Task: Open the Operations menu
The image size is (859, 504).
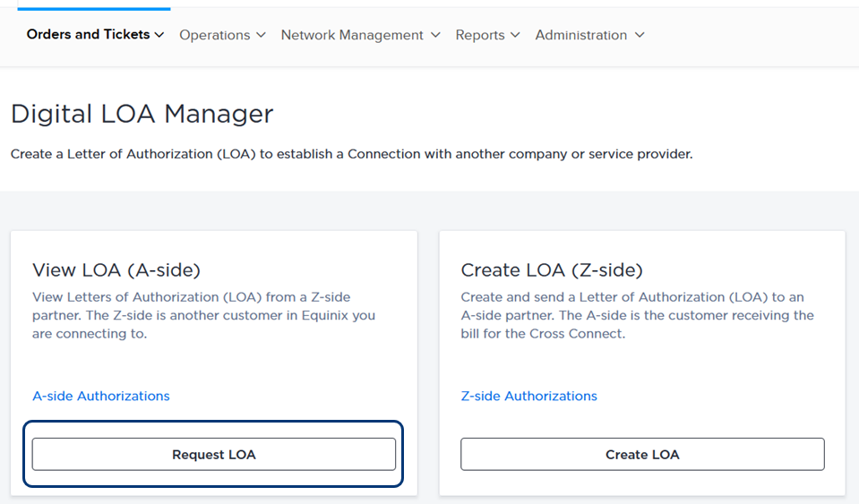Action: tap(222, 35)
